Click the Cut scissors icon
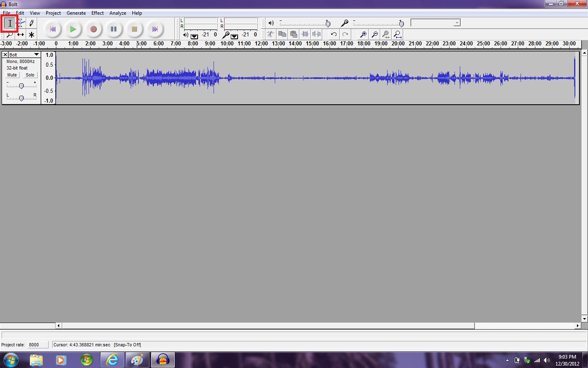This screenshot has width=588, height=368. 270,34
